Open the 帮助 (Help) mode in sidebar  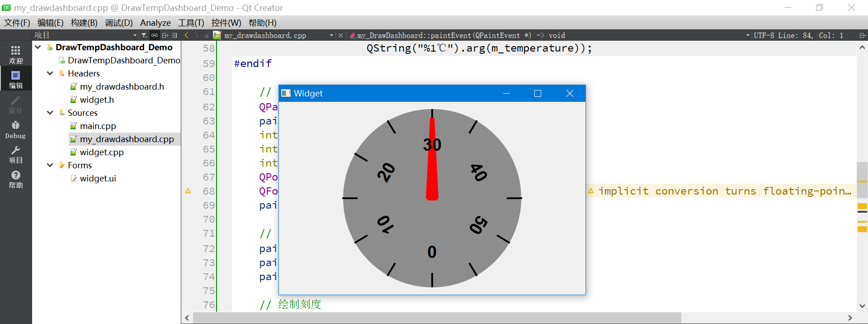click(x=16, y=179)
